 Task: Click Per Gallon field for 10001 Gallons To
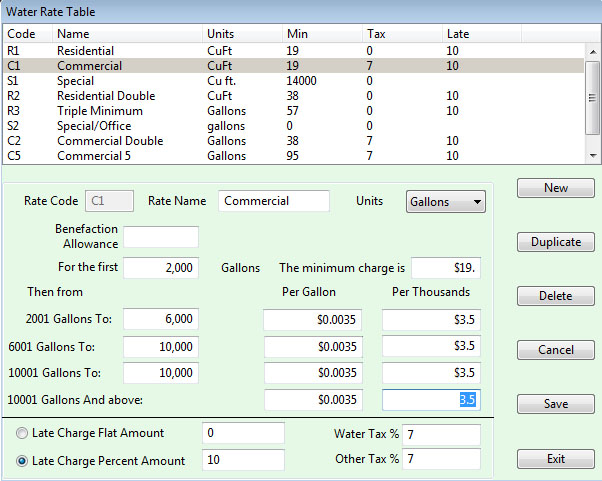313,373
